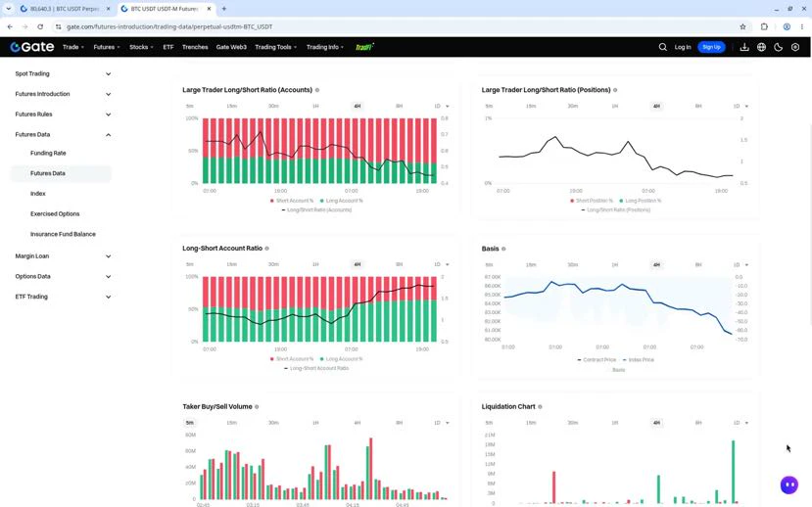Click the Gate logo in the header

point(32,47)
